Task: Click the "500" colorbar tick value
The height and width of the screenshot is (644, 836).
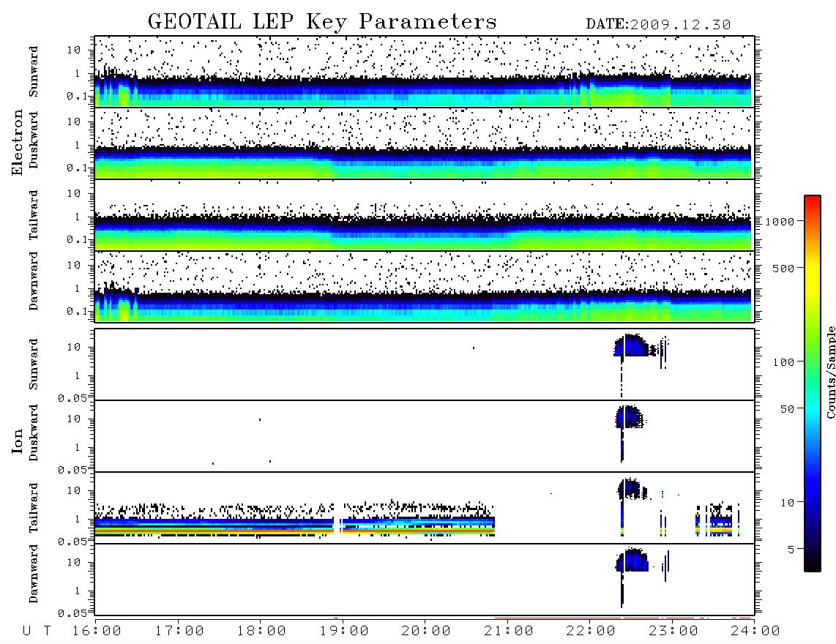Action: pos(783,269)
